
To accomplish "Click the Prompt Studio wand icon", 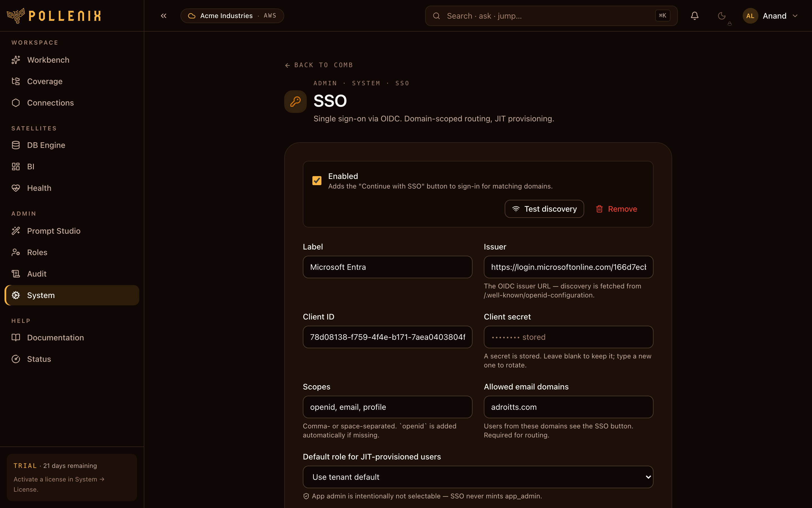I will click(16, 231).
